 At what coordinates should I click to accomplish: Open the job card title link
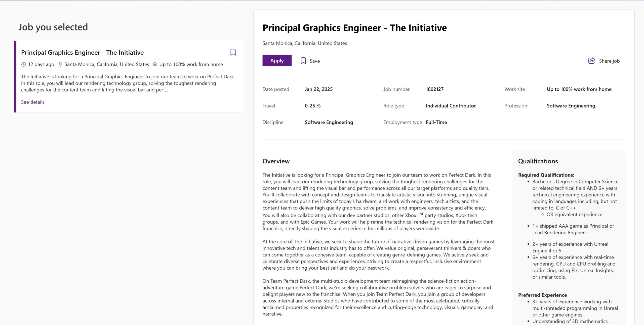pyautogui.click(x=82, y=52)
